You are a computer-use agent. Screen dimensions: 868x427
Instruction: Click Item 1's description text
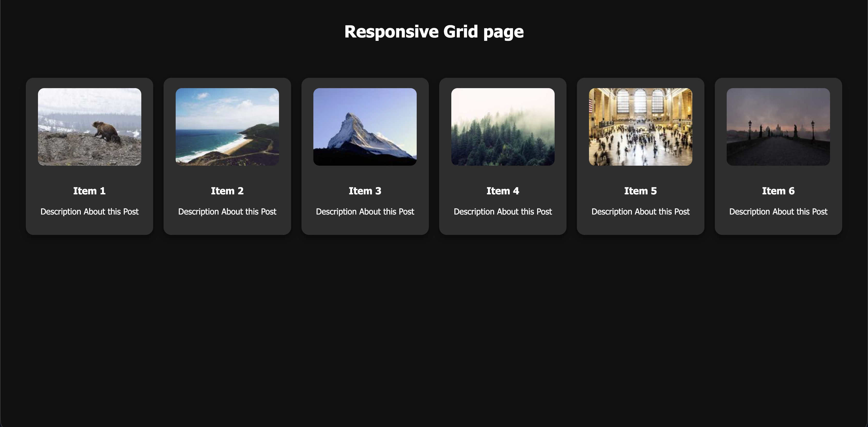pos(89,212)
